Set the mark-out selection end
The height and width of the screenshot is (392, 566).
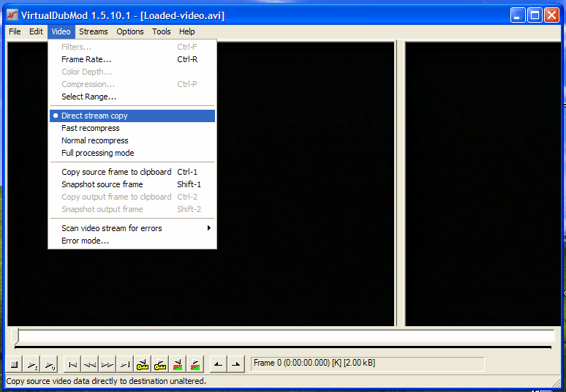[236, 364]
